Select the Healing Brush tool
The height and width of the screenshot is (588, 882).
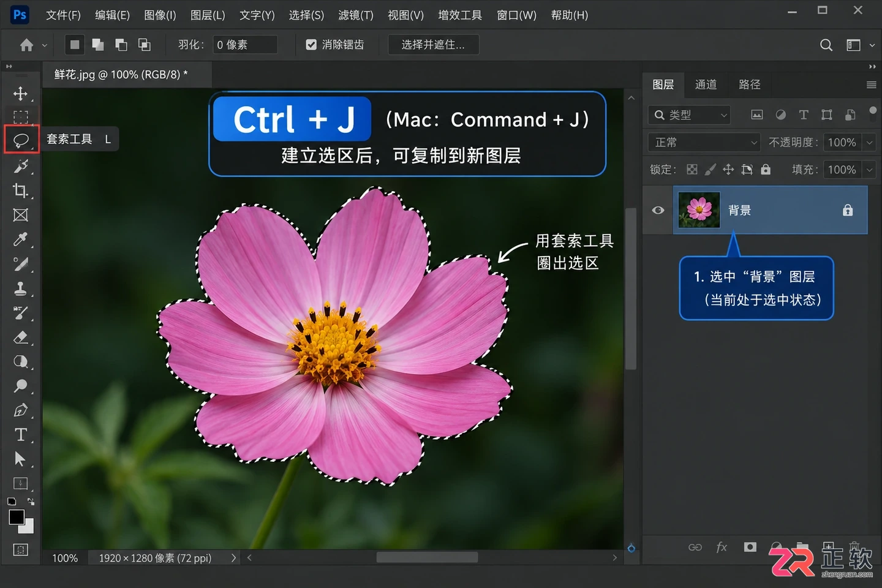[20, 264]
